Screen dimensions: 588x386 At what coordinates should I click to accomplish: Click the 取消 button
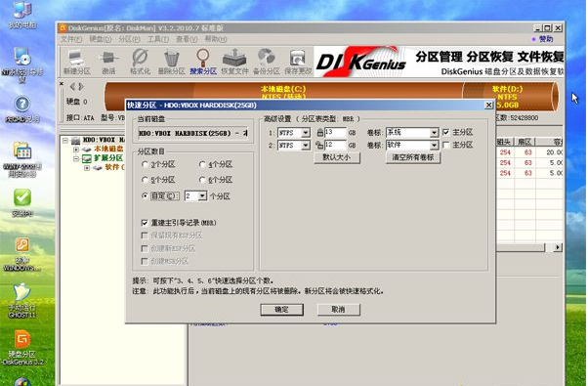tap(338, 310)
